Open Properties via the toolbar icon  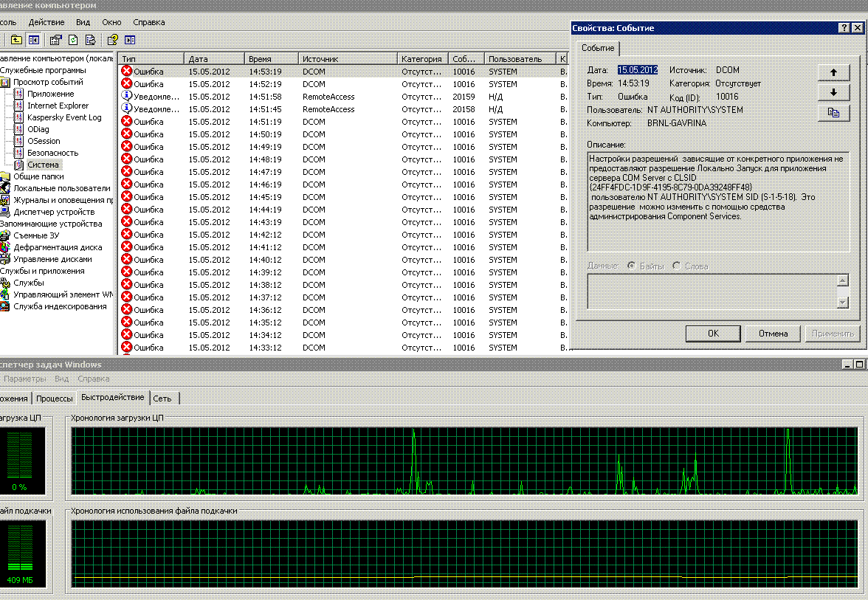[x=56, y=40]
